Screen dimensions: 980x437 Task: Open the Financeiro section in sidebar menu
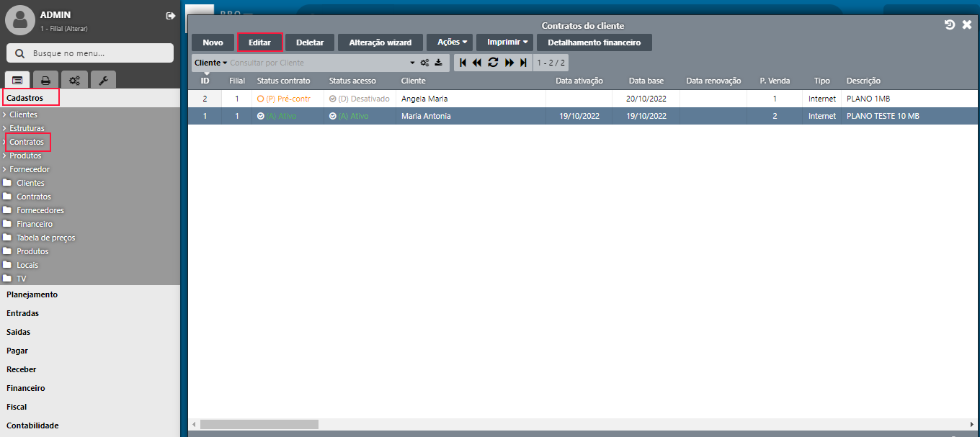(26, 388)
